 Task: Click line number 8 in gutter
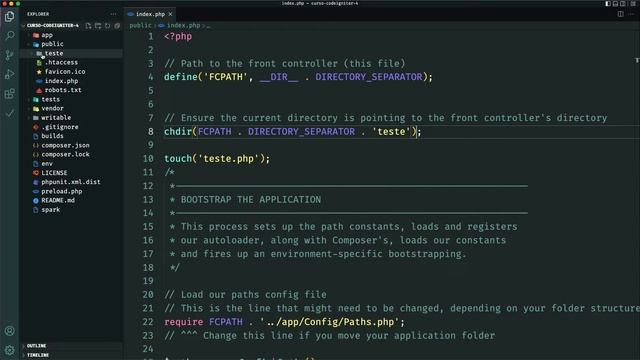(x=151, y=131)
